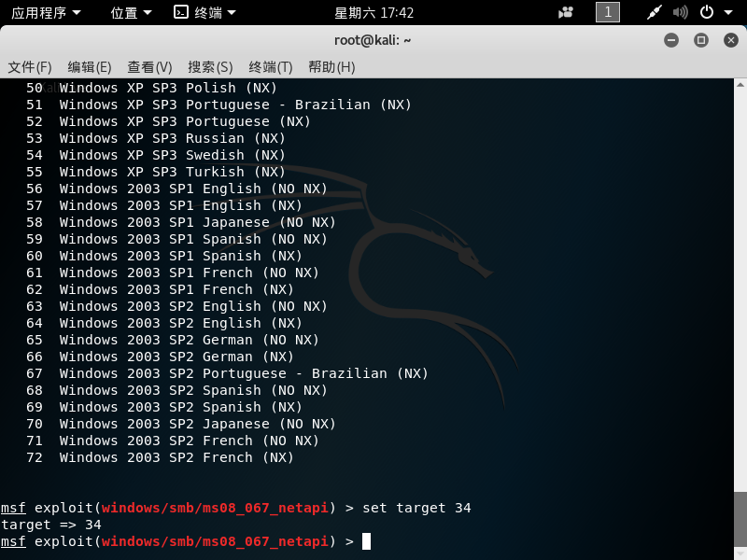This screenshot has width=747, height=560.
Task: Click line 57 2003 SP1 English (NX)
Action: coord(164,205)
